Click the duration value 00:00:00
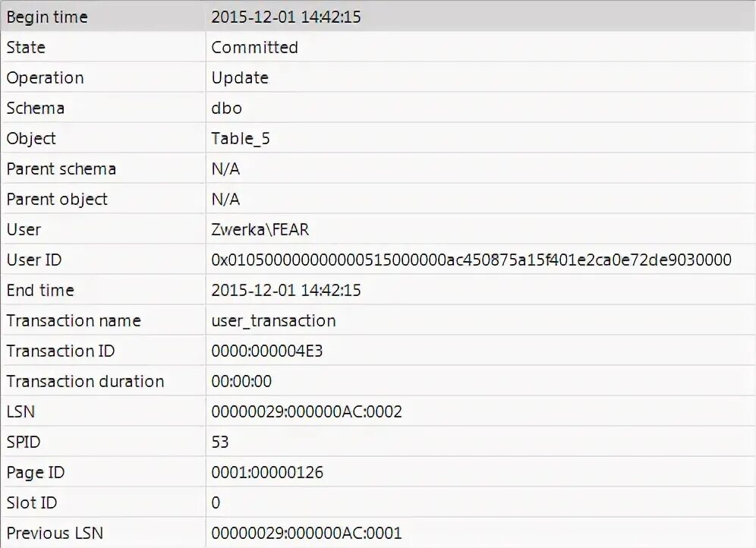This screenshot has height=548, width=756. (x=241, y=381)
